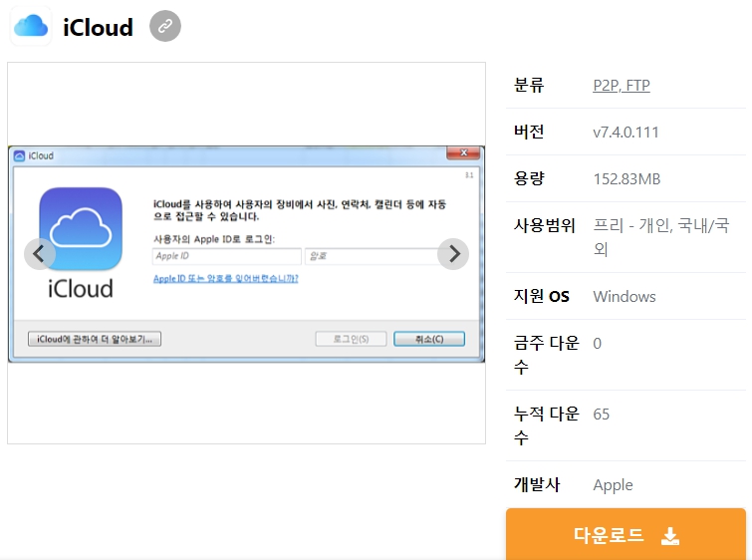Open the P2P, FTP category link

pos(622,86)
